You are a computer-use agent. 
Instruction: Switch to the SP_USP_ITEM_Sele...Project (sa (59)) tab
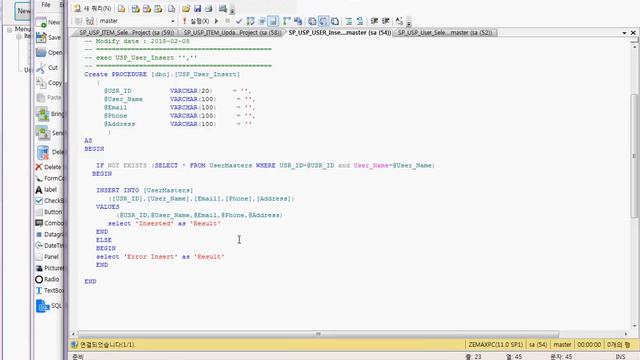[127, 33]
